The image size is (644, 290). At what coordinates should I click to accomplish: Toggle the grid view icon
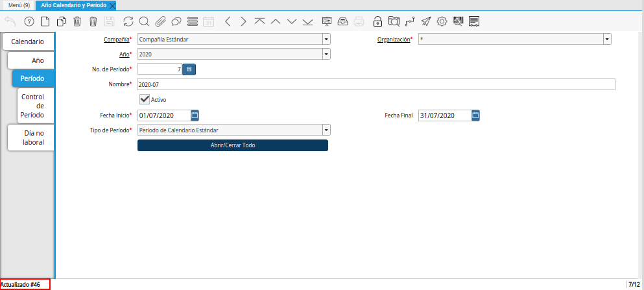[x=192, y=21]
